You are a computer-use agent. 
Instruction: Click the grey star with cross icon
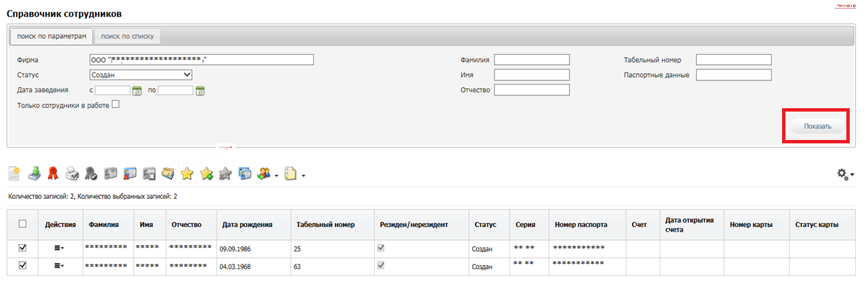click(226, 174)
